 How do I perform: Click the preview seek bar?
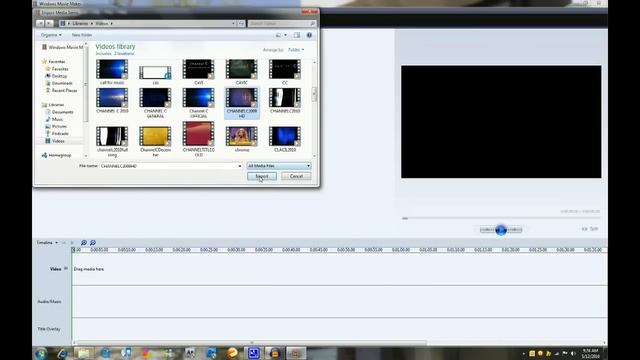pos(501,218)
